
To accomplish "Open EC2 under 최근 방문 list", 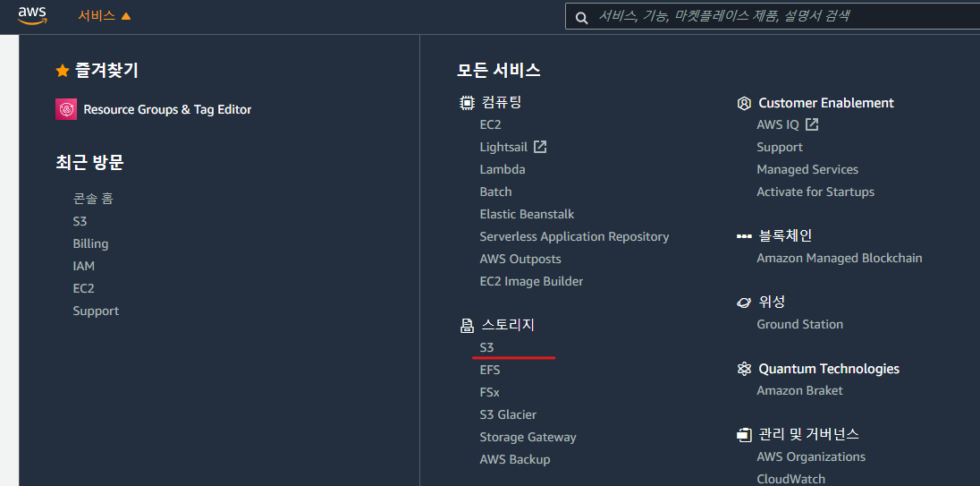I will tap(84, 288).
